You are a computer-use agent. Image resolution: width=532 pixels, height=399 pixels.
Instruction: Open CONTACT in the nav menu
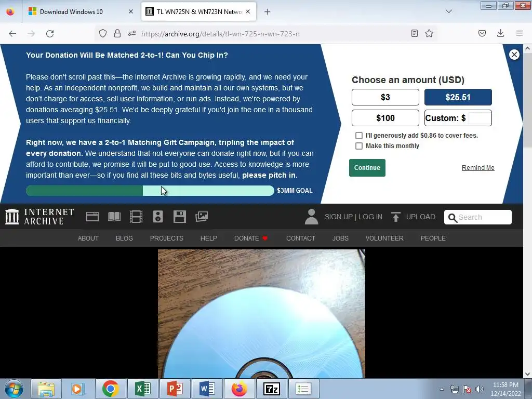click(x=301, y=238)
